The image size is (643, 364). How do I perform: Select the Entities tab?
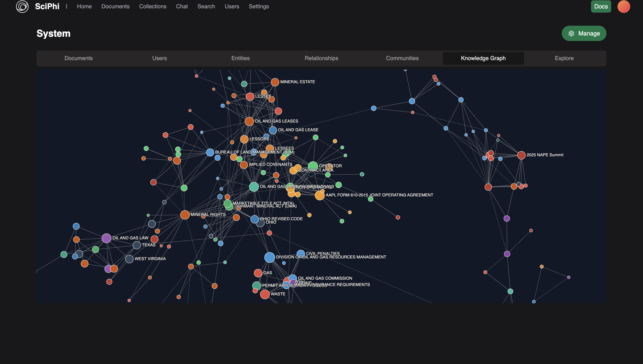(240, 58)
